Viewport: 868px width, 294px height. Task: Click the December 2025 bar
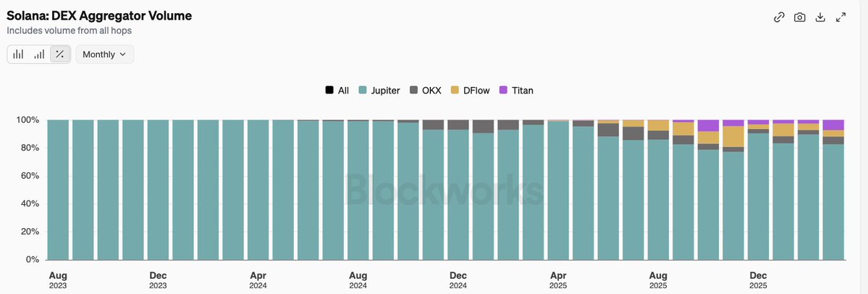758,196
